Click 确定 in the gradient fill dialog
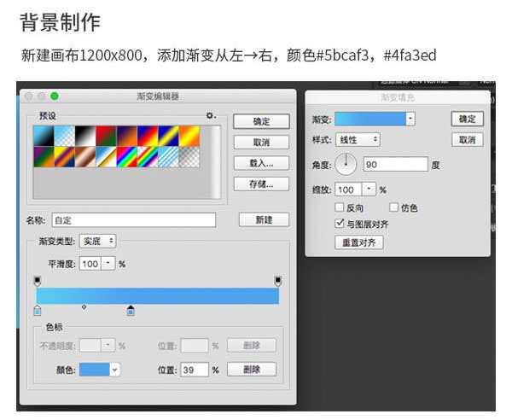Image resolution: width=512 pixels, height=420 pixels. point(468,119)
